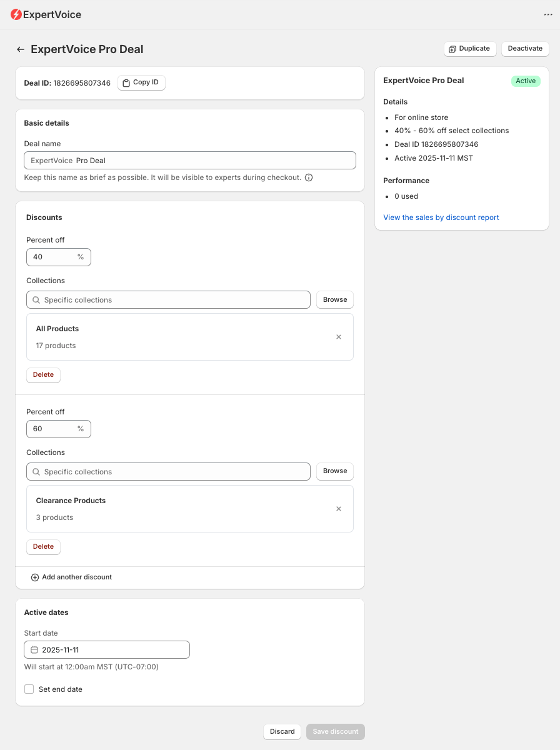This screenshot has height=750, width=560.
Task: Copy the Deal ID to clipboard
Action: [x=141, y=82]
